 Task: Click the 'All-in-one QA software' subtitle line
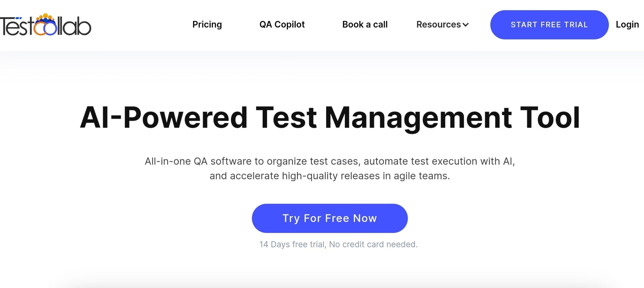330,161
